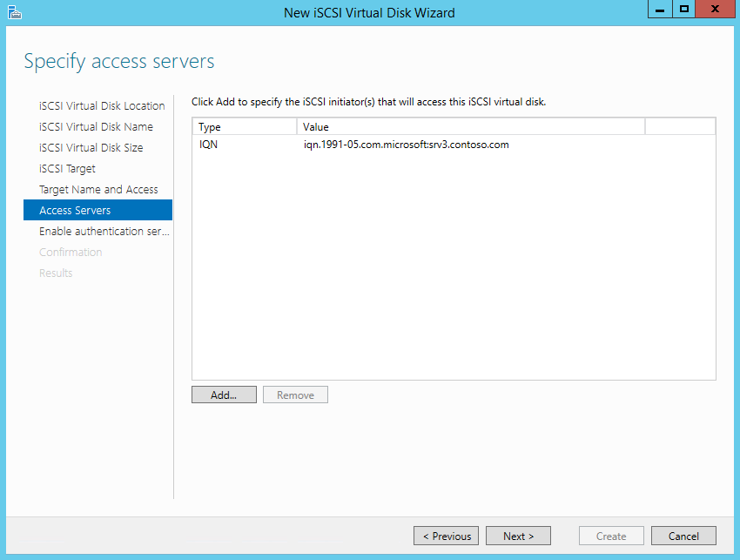The width and height of the screenshot is (740, 560).
Task: Jump to the iSCSI Target step
Action: click(x=67, y=169)
